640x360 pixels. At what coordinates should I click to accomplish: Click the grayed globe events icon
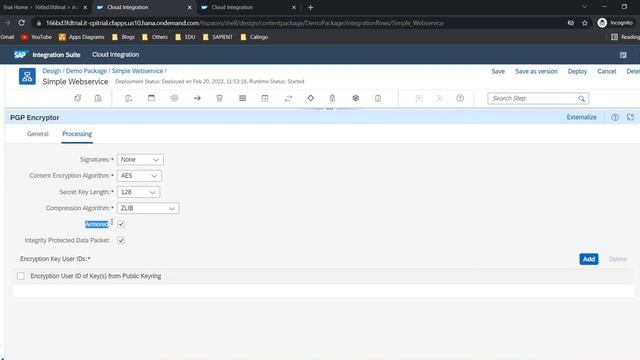(x=174, y=98)
